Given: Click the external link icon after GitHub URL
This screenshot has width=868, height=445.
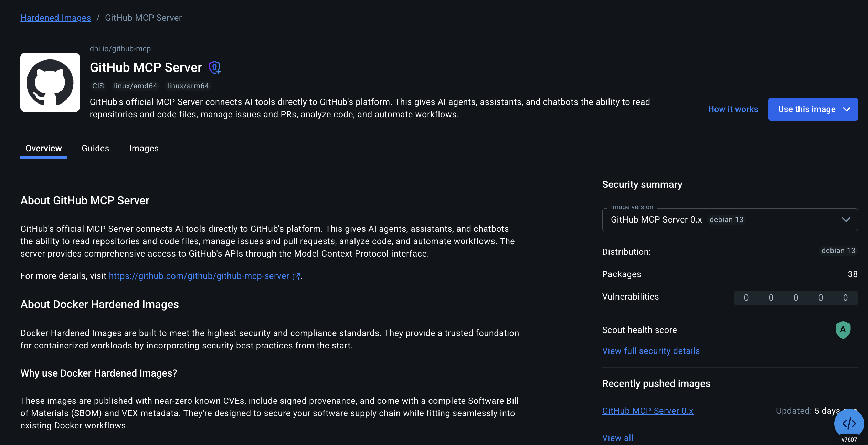Looking at the screenshot, I should (x=296, y=276).
